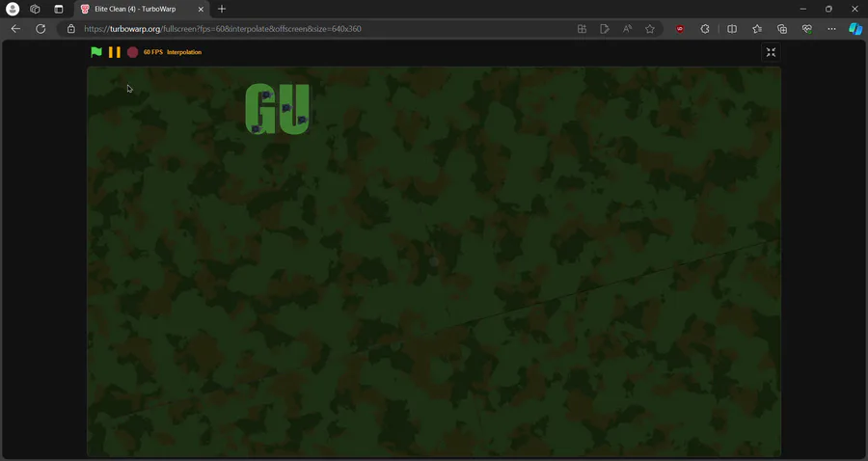Click the turbowarp.org address bar URL

(x=223, y=29)
